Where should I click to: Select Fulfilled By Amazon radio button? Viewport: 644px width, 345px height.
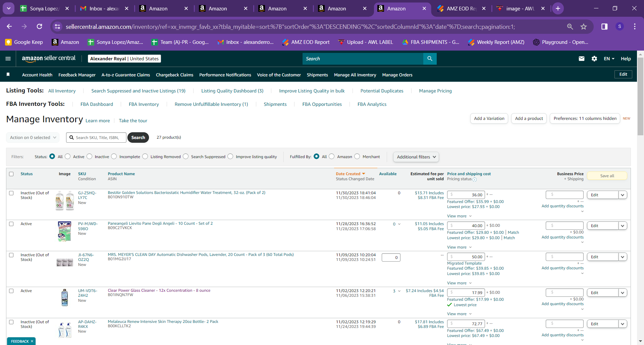(332, 156)
